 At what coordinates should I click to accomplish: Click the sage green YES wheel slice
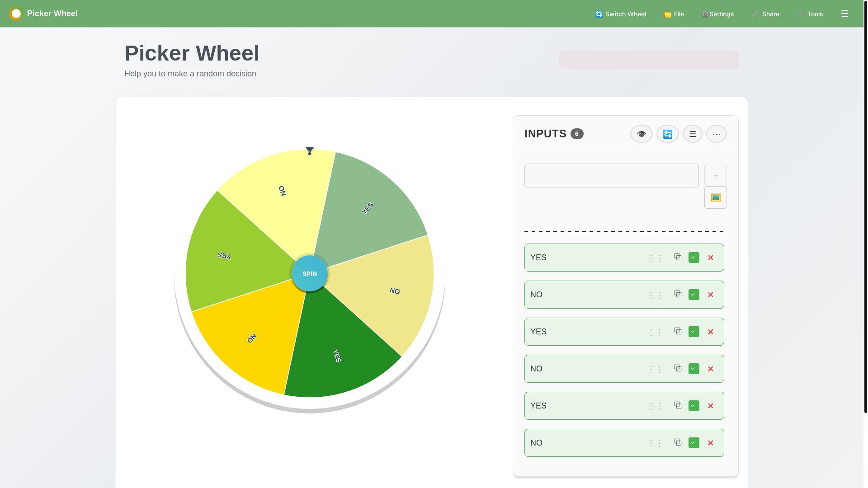(368, 208)
